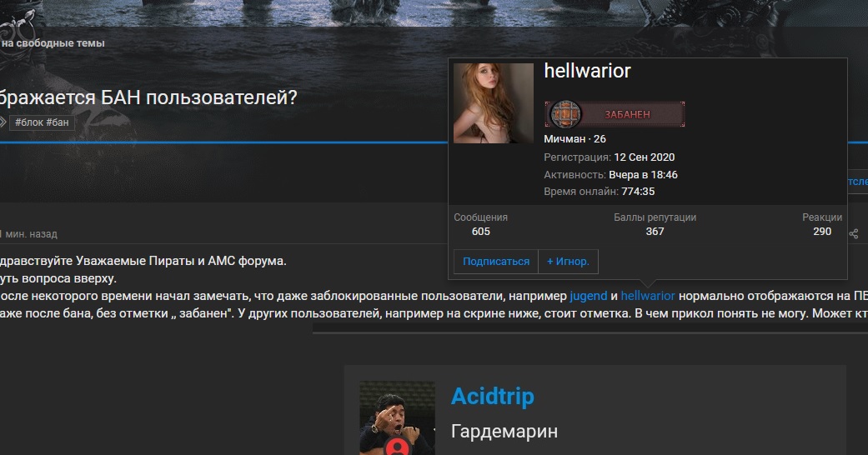Open Acidtrip's avatar image
The image size is (868, 455).
coord(397,417)
